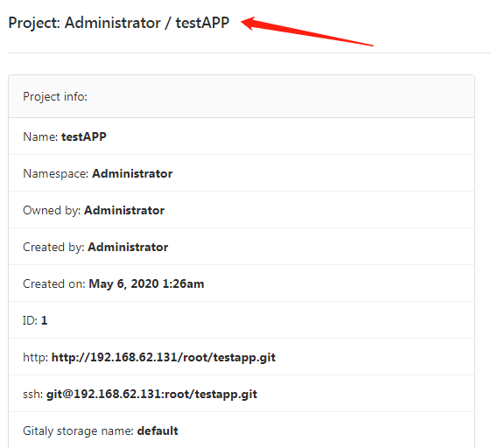This screenshot has height=448, width=491.
Task: Open the Created by Administrator link
Action: 128,247
